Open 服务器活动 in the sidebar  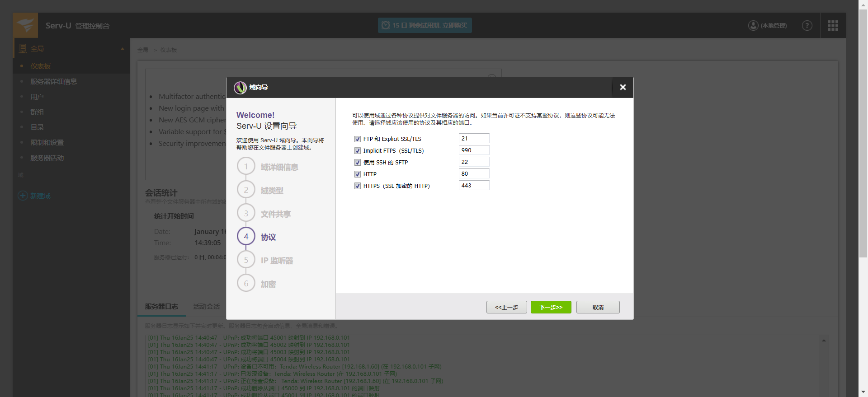tap(47, 158)
